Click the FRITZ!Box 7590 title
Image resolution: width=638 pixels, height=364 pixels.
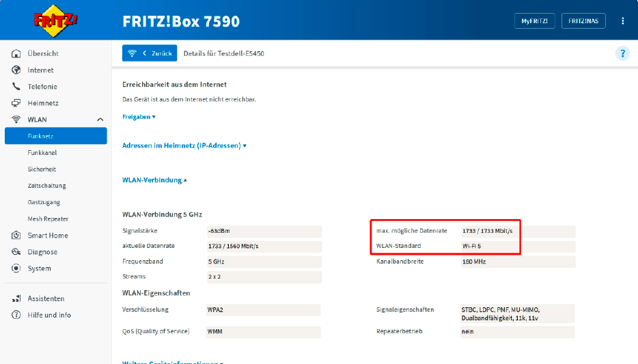pos(181,21)
